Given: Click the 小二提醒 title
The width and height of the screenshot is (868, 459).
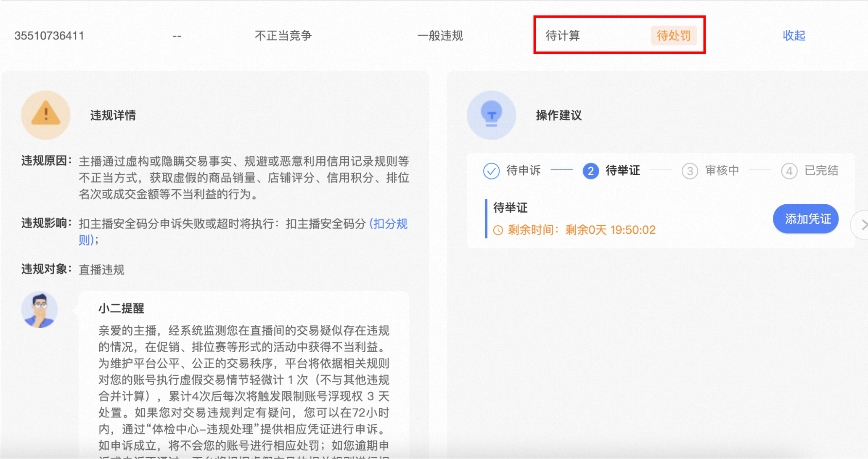Looking at the screenshot, I should [121, 308].
